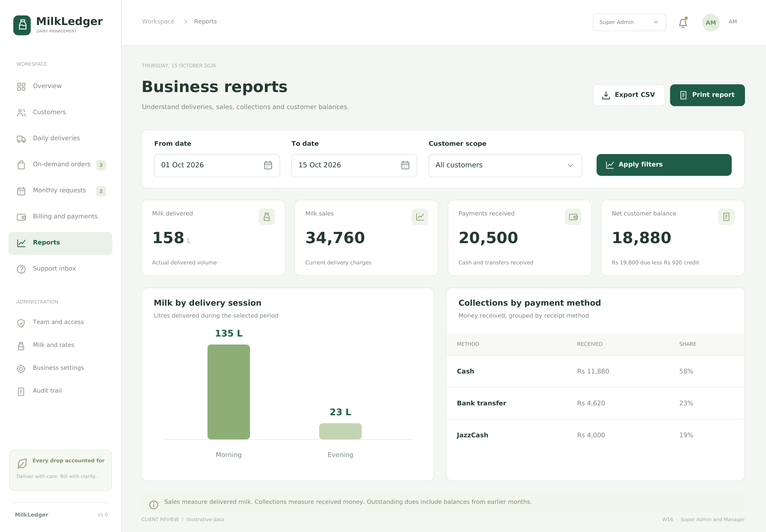Open the To date calendar icon

tap(405, 165)
